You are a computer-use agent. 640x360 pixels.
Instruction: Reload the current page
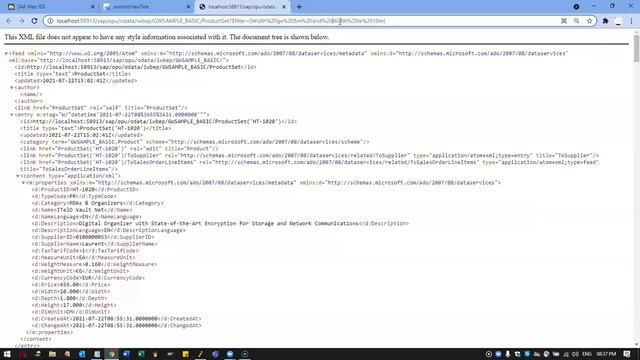point(34,21)
